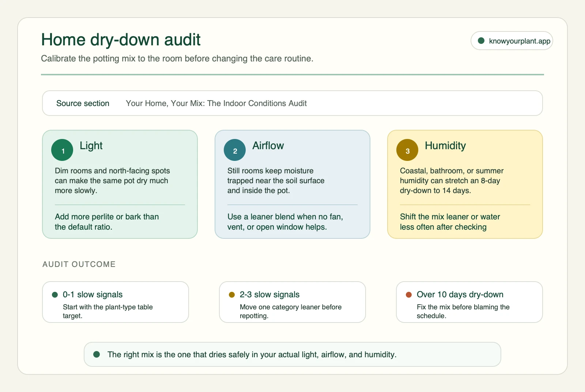Click the green dot in the bottom summary bar
This screenshot has height=392, width=585.
pos(97,354)
